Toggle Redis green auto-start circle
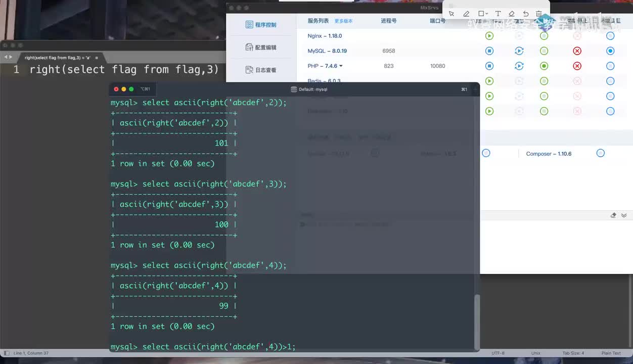 pyautogui.click(x=544, y=81)
